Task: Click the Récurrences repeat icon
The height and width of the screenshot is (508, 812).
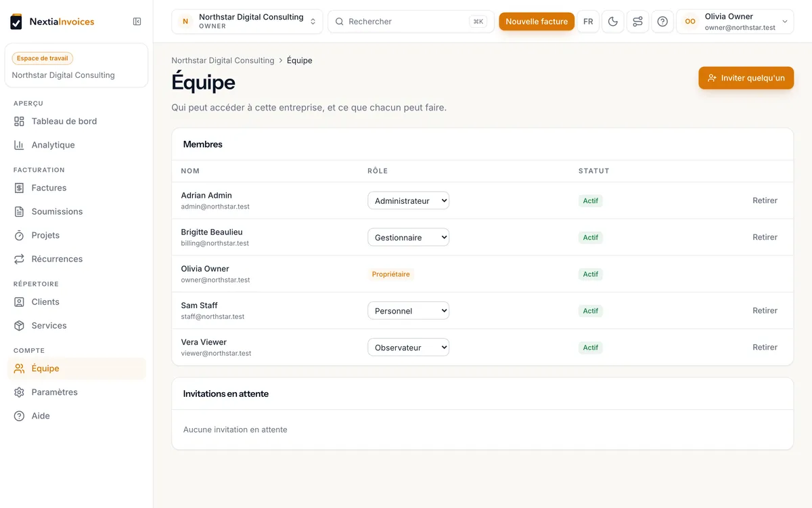Action: [x=19, y=259]
